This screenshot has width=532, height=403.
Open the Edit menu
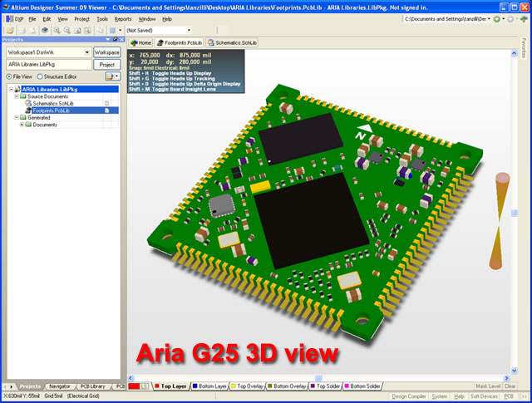pyautogui.click(x=47, y=19)
